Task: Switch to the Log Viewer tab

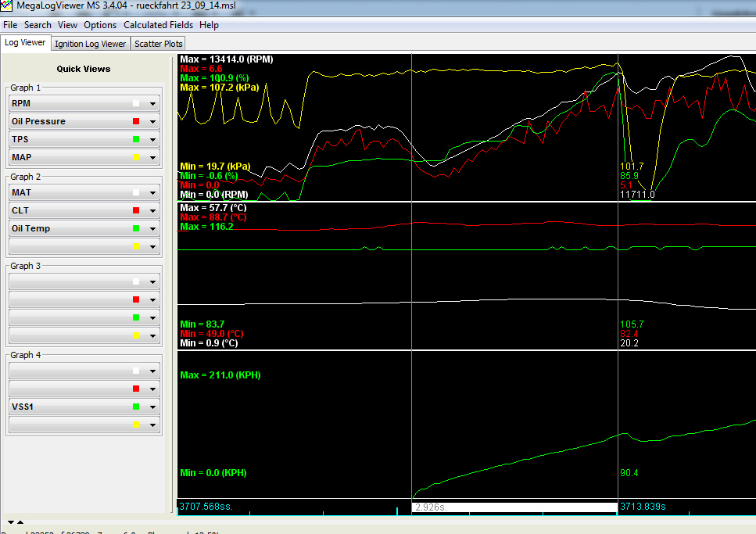Action: tap(25, 42)
